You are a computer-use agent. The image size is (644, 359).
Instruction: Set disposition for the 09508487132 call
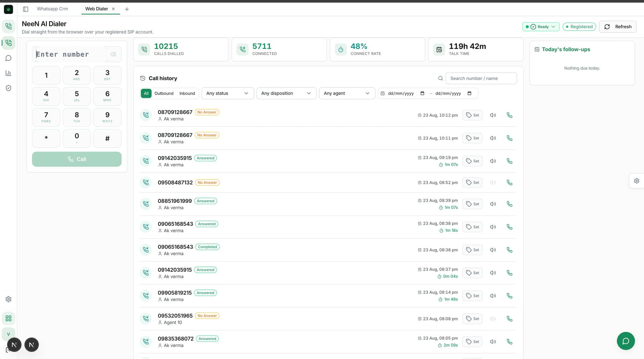[x=472, y=182]
